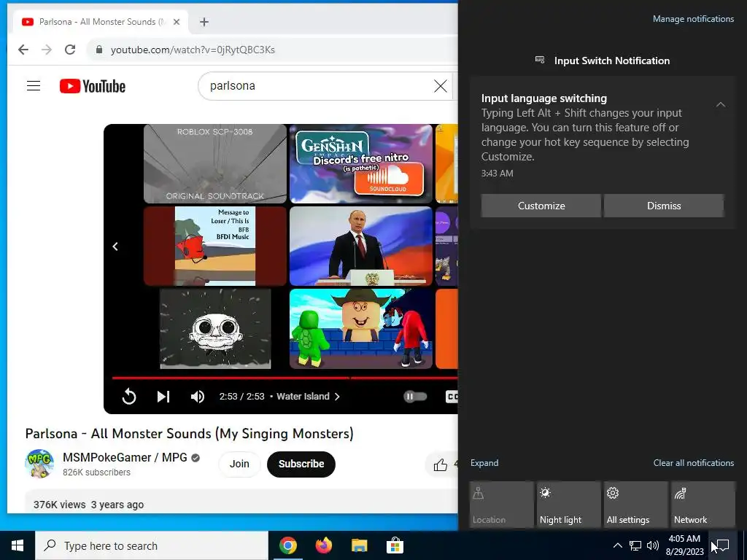Skip to the next video
The width and height of the screenshot is (747, 560).
point(163,396)
